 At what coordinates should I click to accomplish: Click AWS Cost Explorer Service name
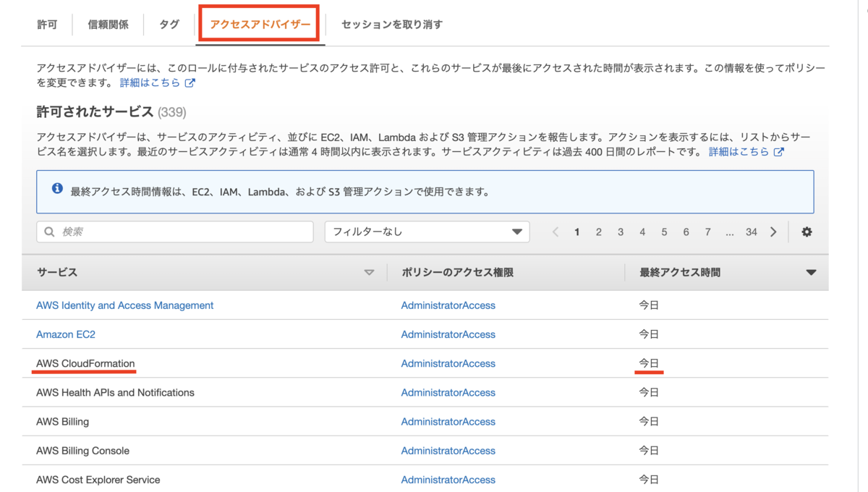pos(98,479)
